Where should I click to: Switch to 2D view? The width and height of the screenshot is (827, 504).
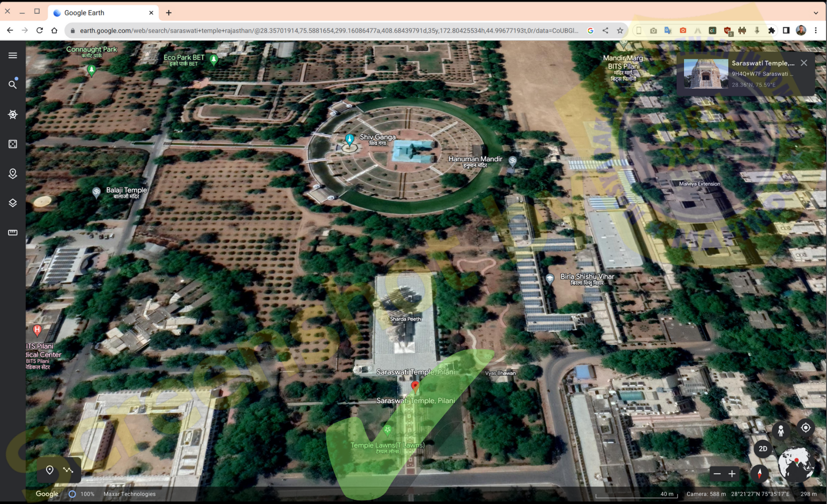[x=763, y=448]
